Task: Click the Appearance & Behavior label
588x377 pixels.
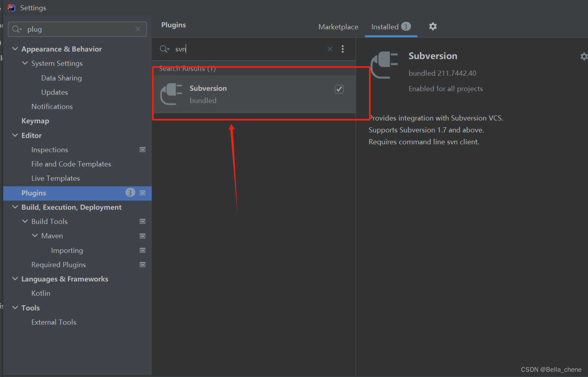Action: pos(61,49)
